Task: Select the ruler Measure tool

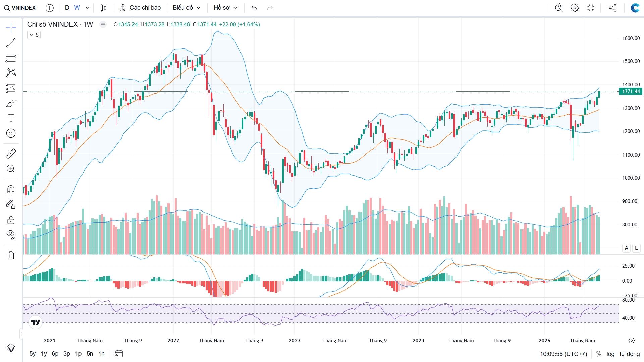Action: [11, 154]
